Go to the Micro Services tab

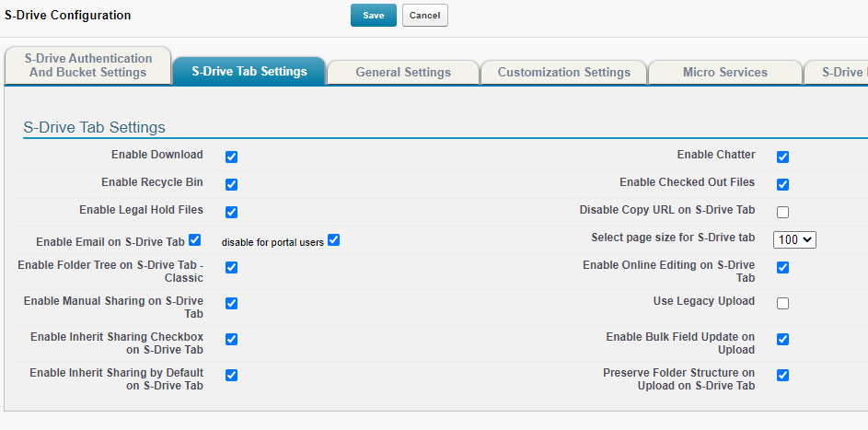[x=724, y=72]
